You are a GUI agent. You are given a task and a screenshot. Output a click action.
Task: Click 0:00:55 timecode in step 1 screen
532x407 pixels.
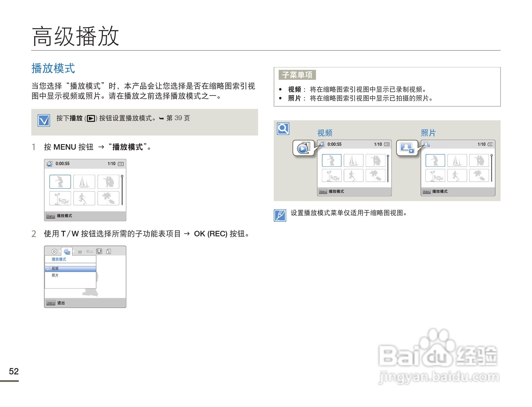point(63,164)
